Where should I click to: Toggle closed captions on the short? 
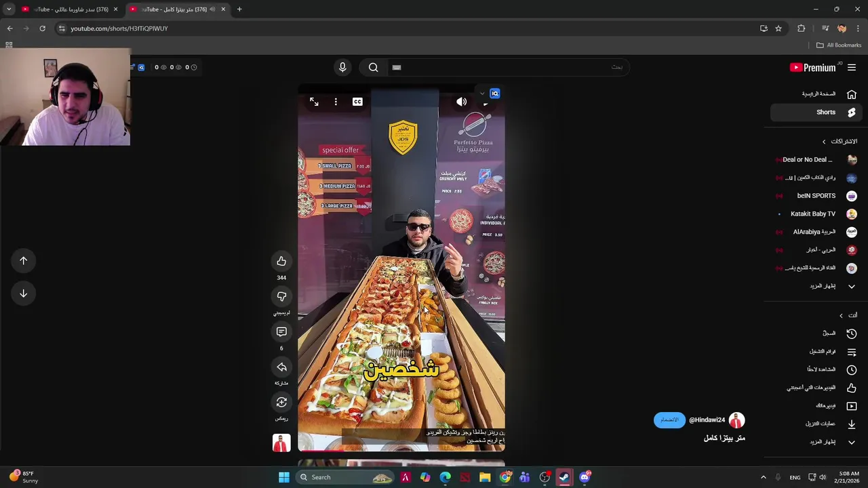point(357,102)
